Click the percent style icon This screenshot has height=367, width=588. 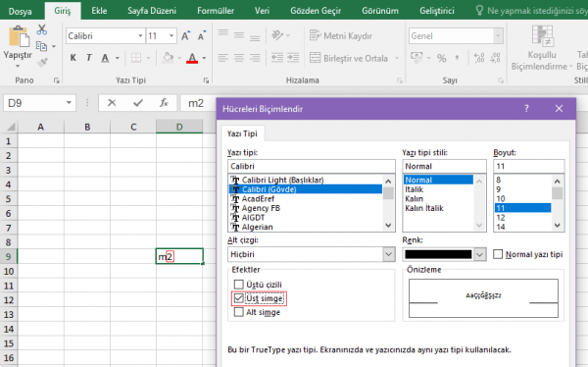(441, 58)
